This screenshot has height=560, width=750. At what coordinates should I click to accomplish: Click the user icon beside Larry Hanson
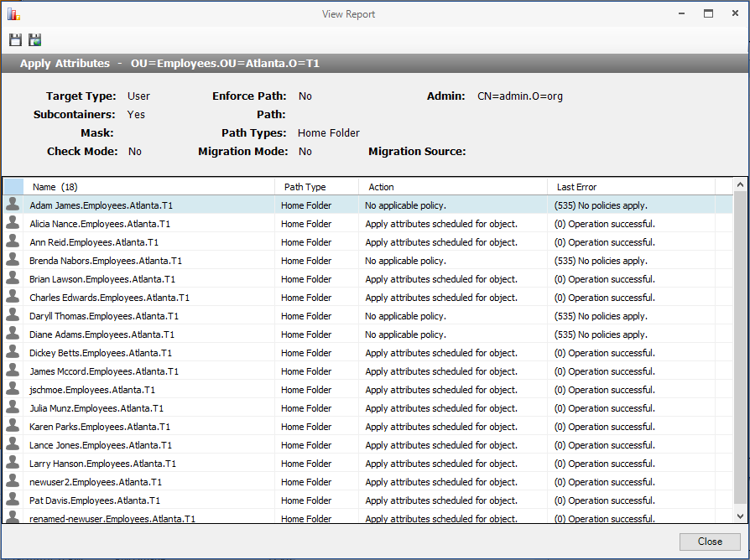pos(13,463)
